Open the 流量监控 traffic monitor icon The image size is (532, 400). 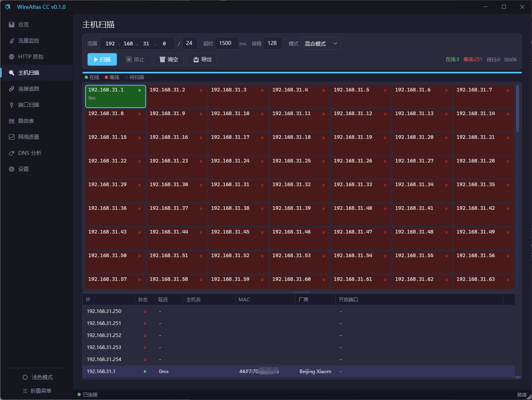tap(12, 41)
